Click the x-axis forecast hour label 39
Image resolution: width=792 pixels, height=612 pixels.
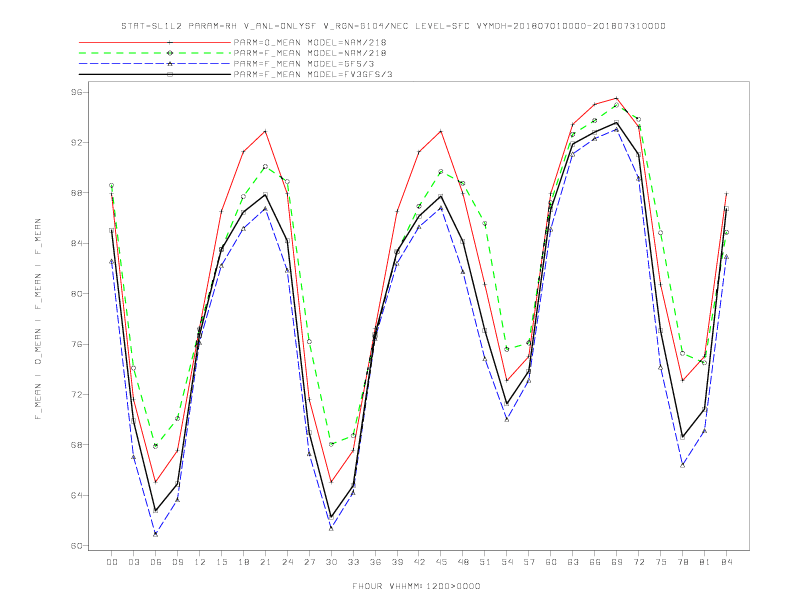(x=397, y=562)
